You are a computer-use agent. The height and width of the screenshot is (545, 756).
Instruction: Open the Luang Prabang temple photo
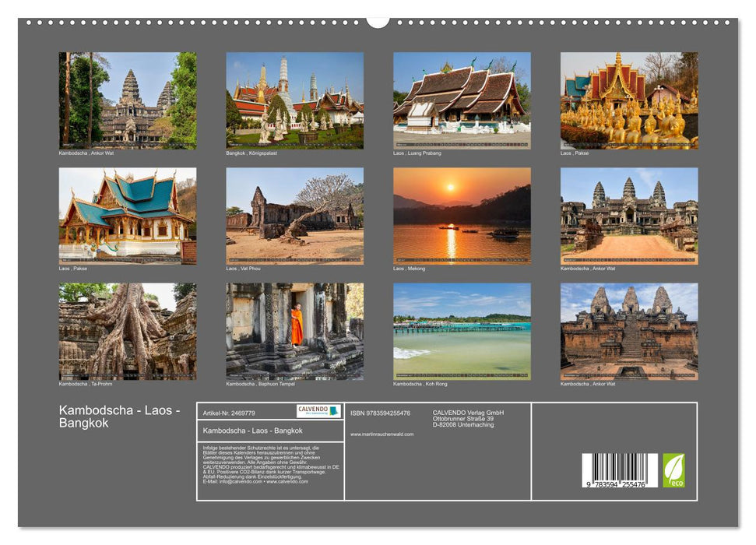point(462,100)
